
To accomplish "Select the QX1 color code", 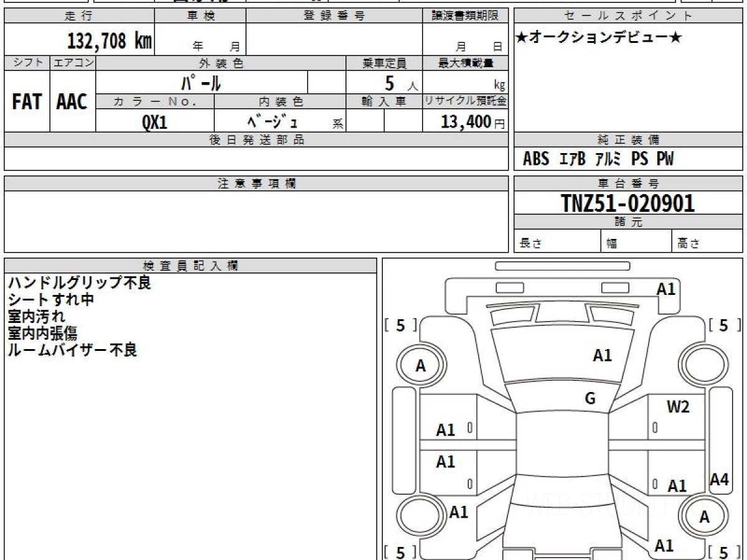I will pyautogui.click(x=154, y=122).
